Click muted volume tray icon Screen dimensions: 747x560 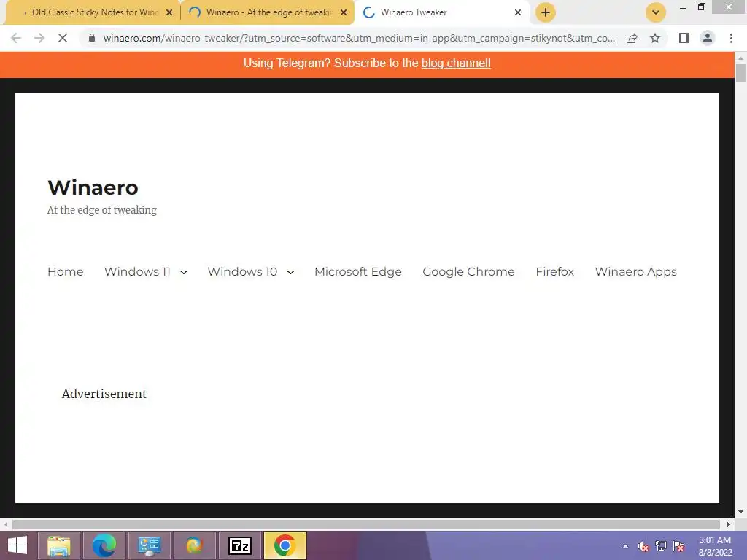click(643, 546)
